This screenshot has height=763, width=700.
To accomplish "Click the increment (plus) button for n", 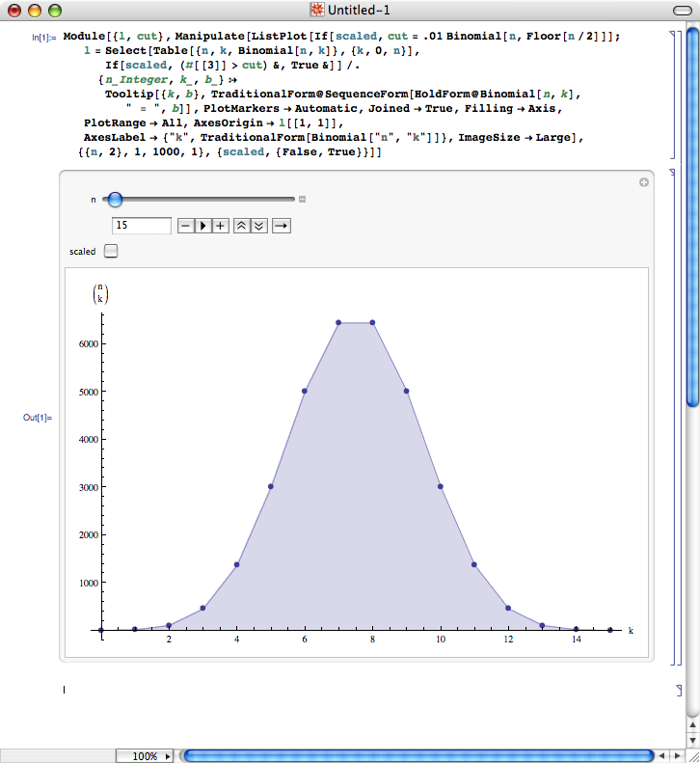I will (221, 226).
